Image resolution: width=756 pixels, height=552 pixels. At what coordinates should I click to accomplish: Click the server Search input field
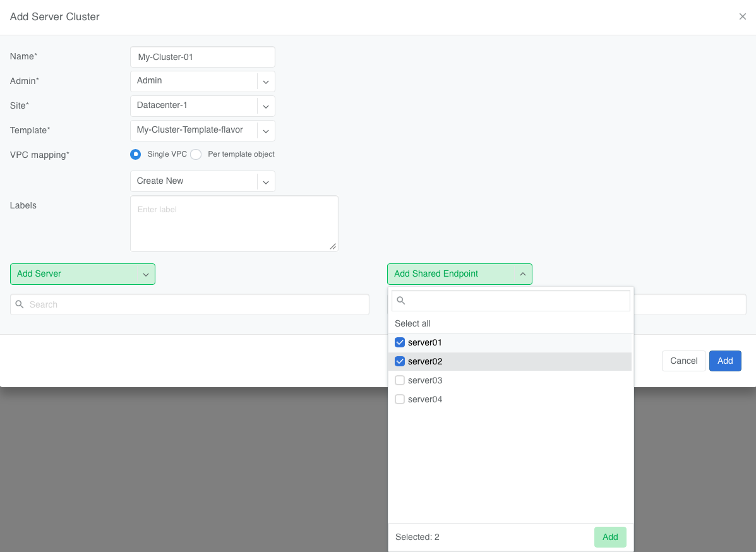pyautogui.click(x=189, y=304)
